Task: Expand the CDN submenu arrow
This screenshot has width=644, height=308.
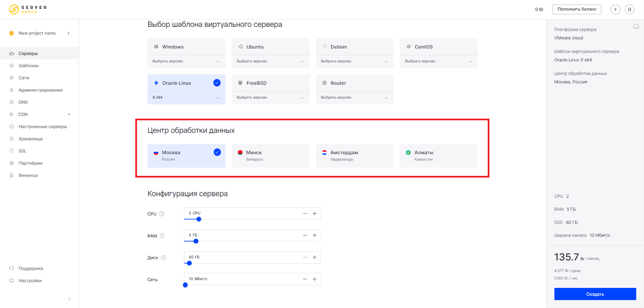Action: pyautogui.click(x=69, y=114)
